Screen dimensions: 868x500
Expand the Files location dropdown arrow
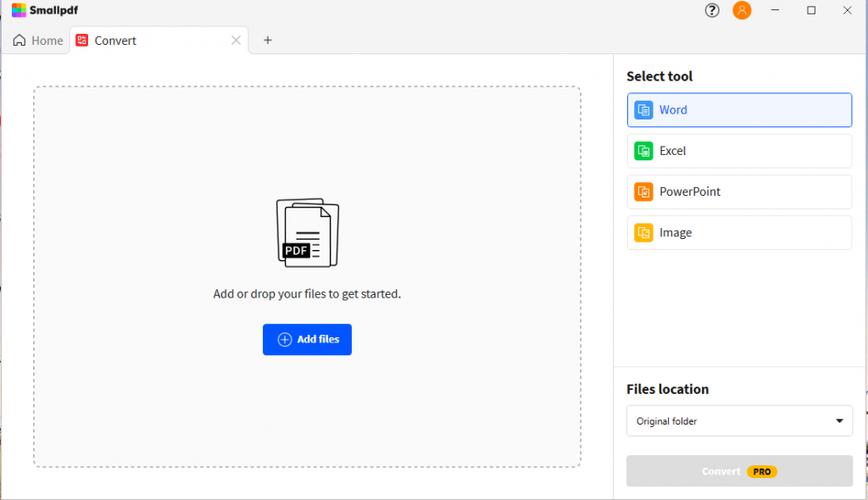coord(839,421)
